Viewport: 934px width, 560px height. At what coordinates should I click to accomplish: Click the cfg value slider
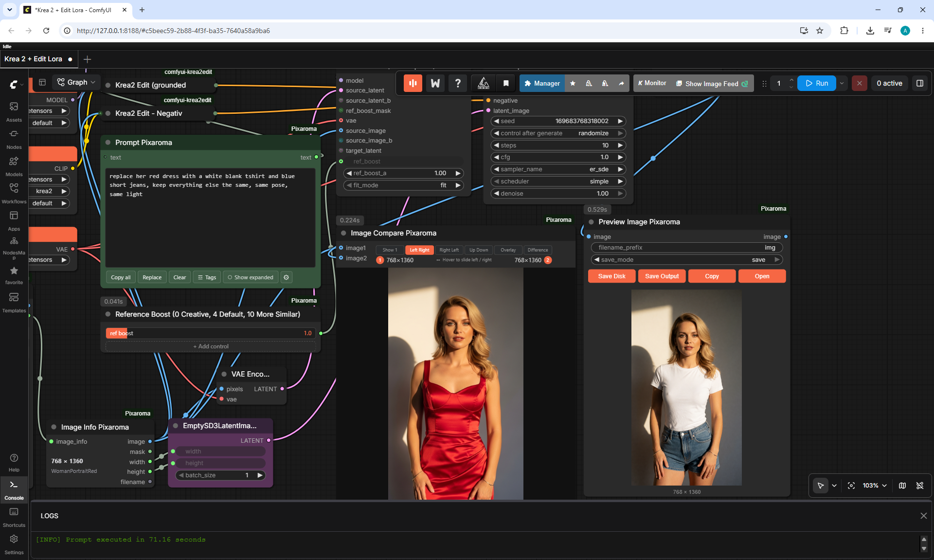[558, 157]
